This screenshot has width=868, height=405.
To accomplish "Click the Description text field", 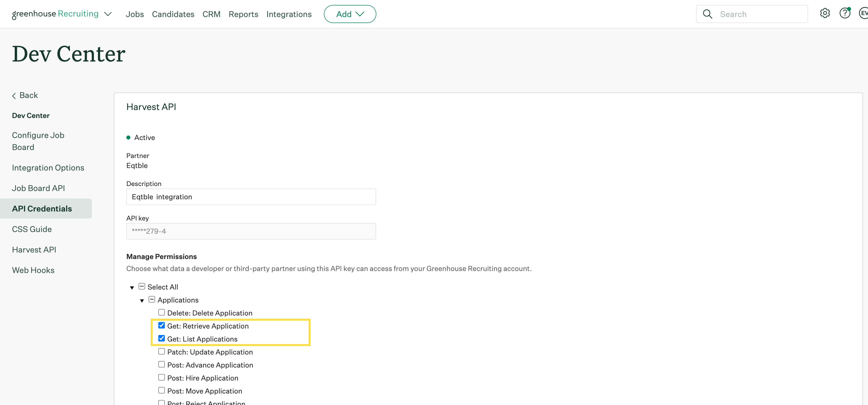I will point(251,196).
